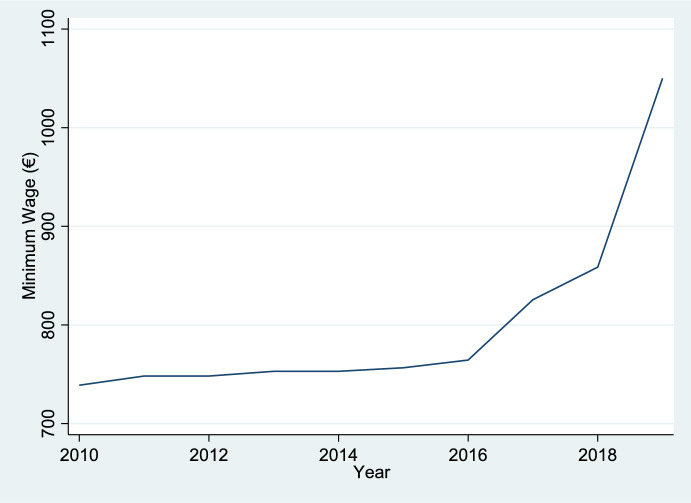This screenshot has width=691, height=503.
Task: Click the 700 y-axis label
Action: 47,423
